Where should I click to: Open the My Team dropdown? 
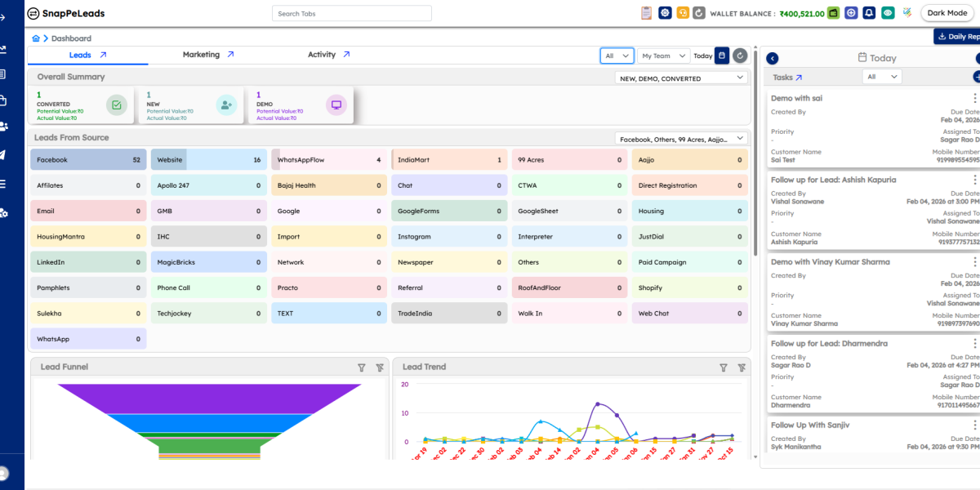click(663, 56)
